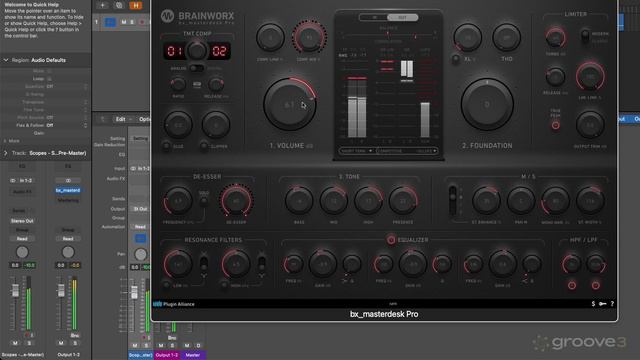Click the De-Esser amount knob
The height and width of the screenshot is (360, 640).
(236, 201)
